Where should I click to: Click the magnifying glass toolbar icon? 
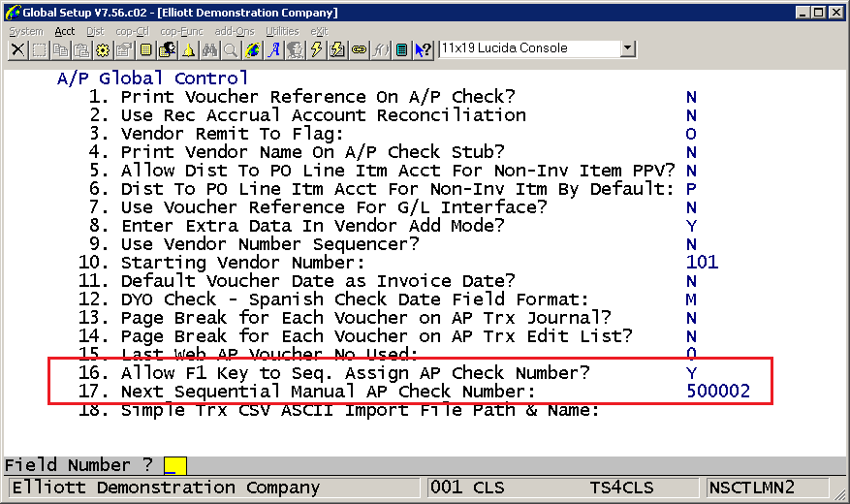click(x=231, y=49)
